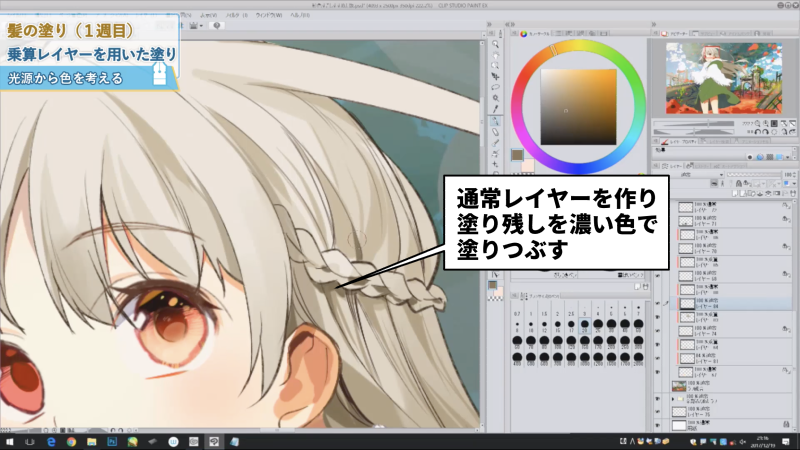The width and height of the screenshot is (800, 450).
Task: Select brush size 2000 preset
Action: pyautogui.click(x=638, y=358)
